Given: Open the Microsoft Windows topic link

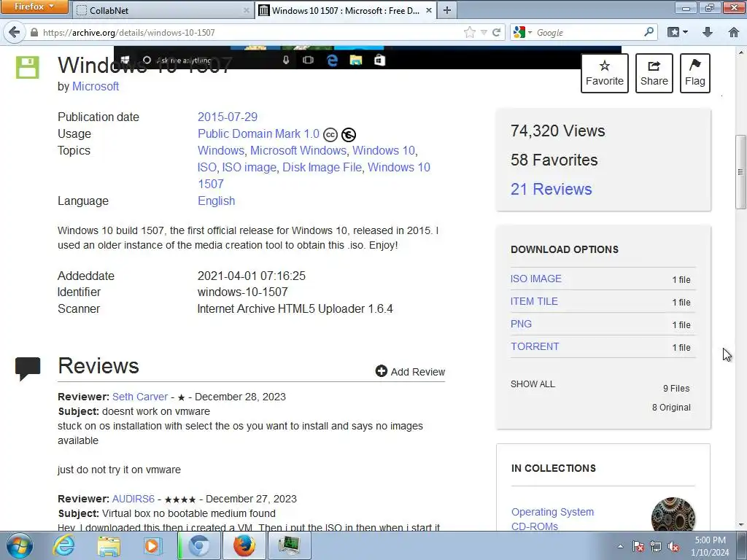Looking at the screenshot, I should 298,150.
